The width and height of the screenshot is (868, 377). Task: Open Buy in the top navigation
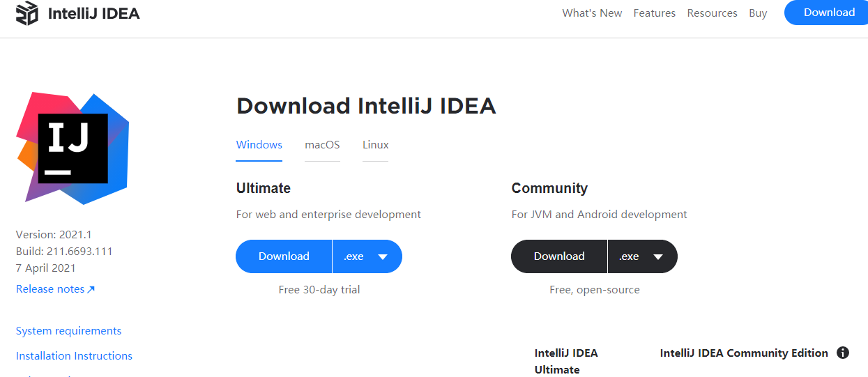(758, 13)
